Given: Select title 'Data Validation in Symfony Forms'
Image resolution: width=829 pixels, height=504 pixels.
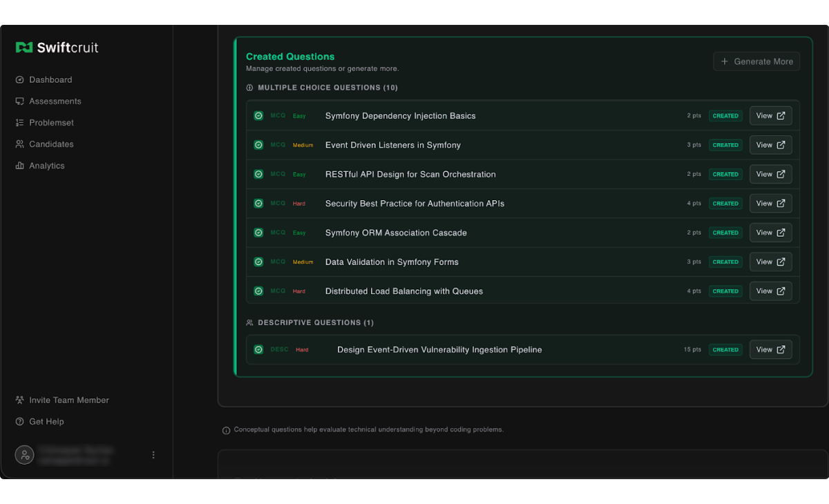Looking at the screenshot, I should [x=392, y=262].
